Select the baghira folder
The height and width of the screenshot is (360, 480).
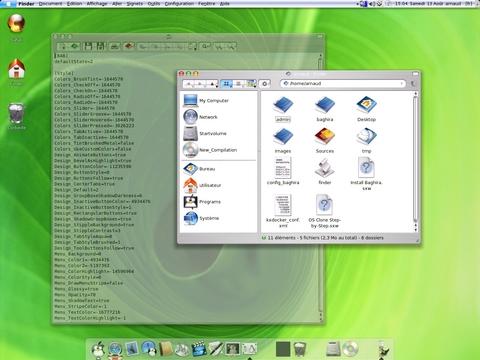[x=325, y=109]
